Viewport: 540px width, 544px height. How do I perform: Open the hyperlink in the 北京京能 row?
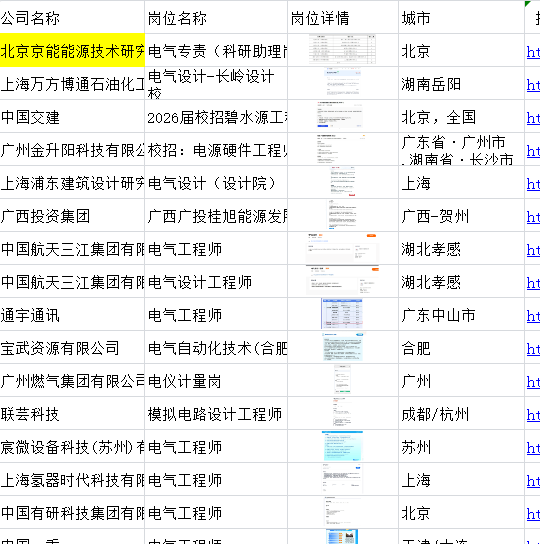tap(533, 52)
